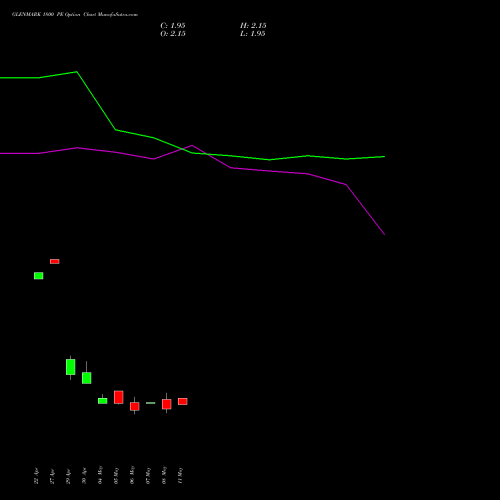
Task: Click the 07 May date label
Action: (148, 475)
